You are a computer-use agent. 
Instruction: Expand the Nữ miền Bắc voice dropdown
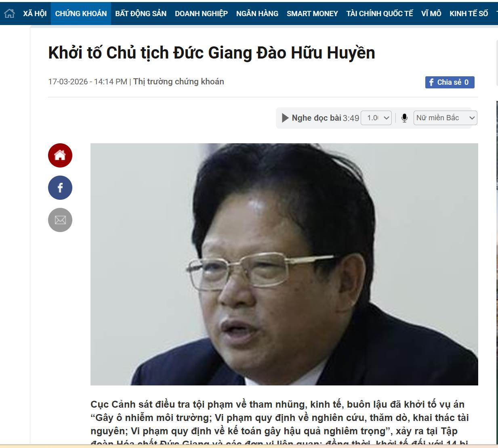[445, 118]
